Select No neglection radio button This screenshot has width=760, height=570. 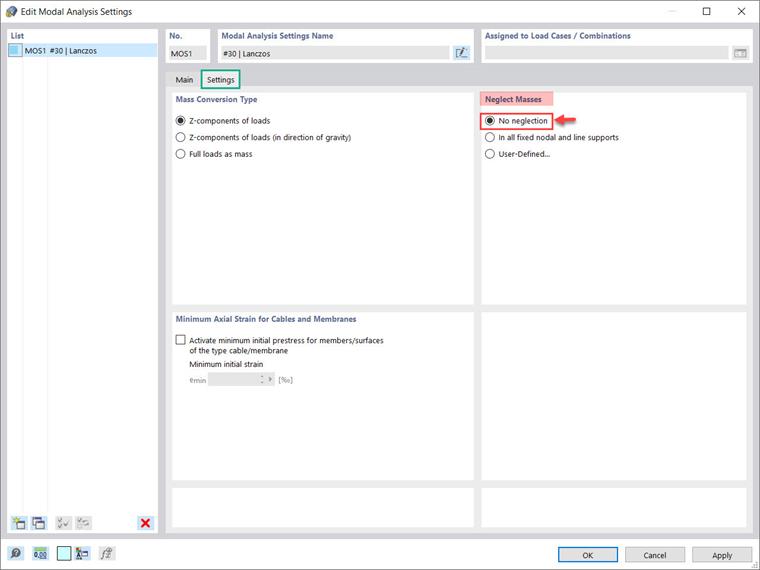pos(490,121)
